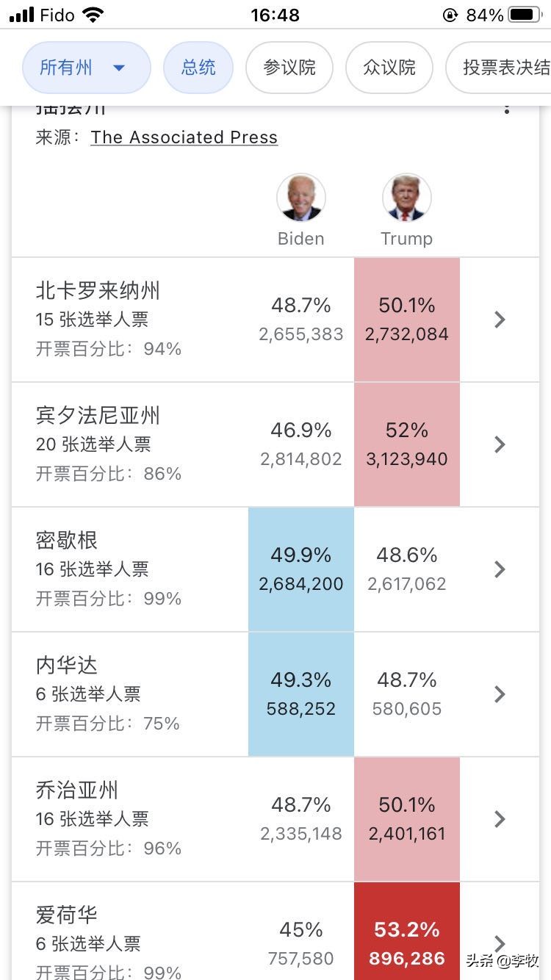The width and height of the screenshot is (551, 980).
Task: Expand 北卡罗来纳州 row chevron
Action: [500, 320]
